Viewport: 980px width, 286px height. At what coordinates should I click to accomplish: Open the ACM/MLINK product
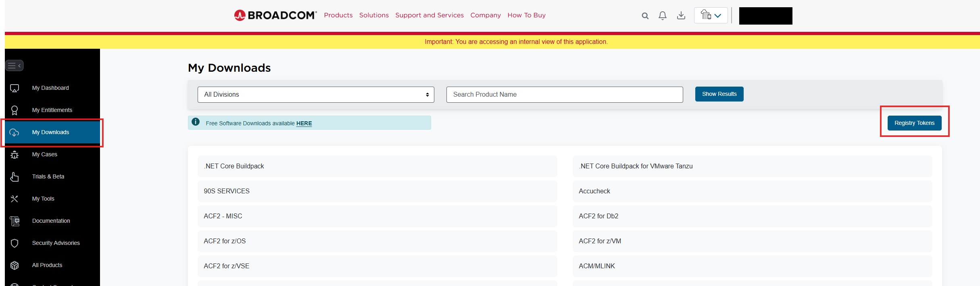[x=752, y=266]
